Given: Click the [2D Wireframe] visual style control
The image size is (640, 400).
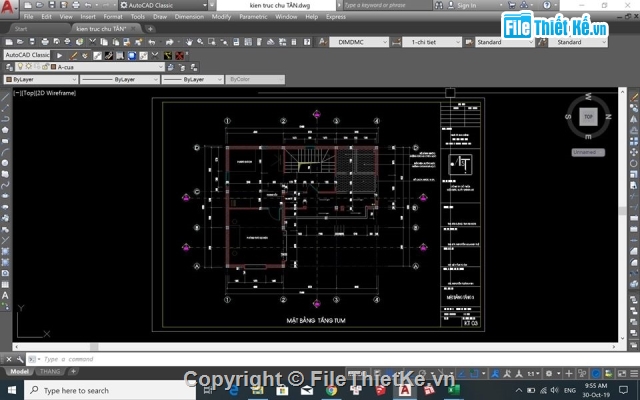Looking at the screenshot, I should point(56,93).
